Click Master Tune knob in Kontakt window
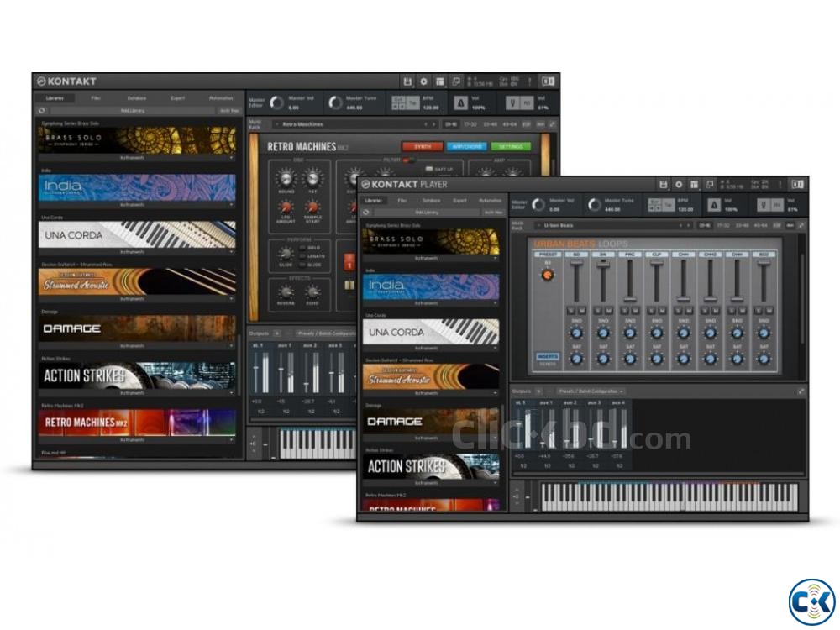This screenshot has height=630, width=840. point(335,102)
